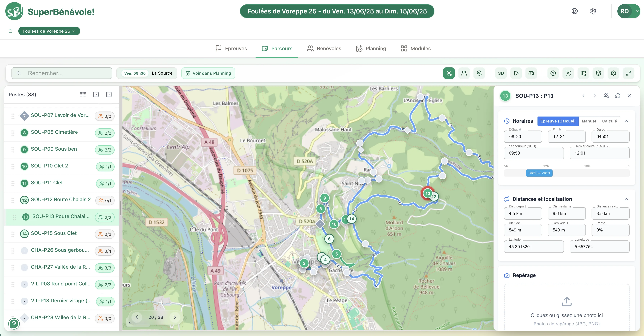Open the map layers icon
The height and width of the screenshot is (336, 644).
pyautogui.click(x=598, y=73)
